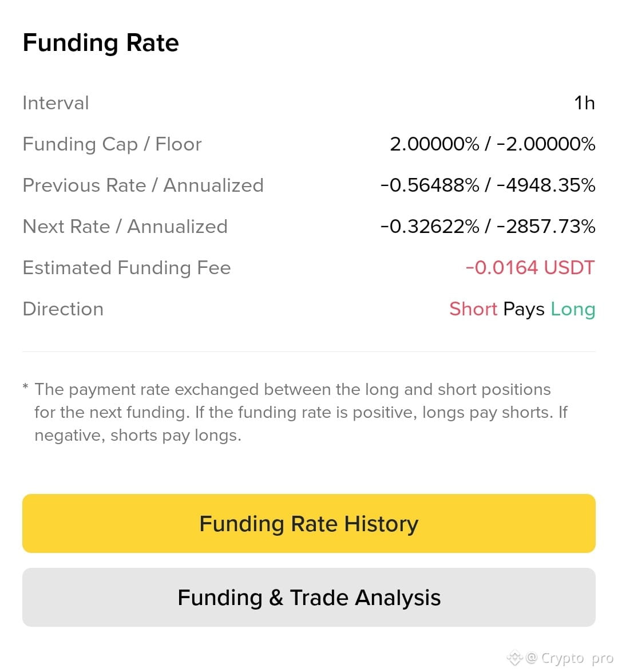618x672 pixels.
Task: Click the Interval label
Action: [56, 103]
